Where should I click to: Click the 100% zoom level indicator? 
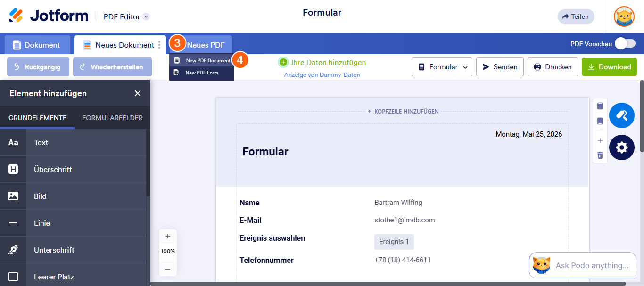pos(168,251)
